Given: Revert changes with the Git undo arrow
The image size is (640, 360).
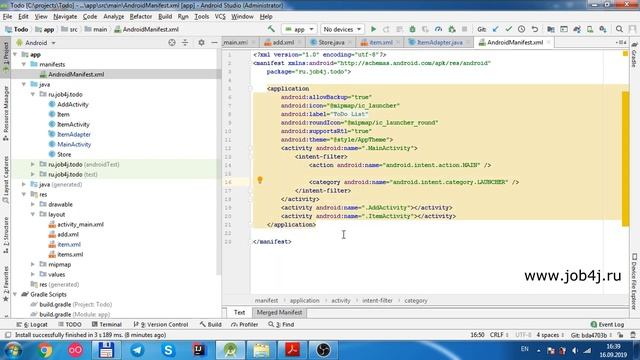Looking at the screenshot, I should (x=534, y=29).
